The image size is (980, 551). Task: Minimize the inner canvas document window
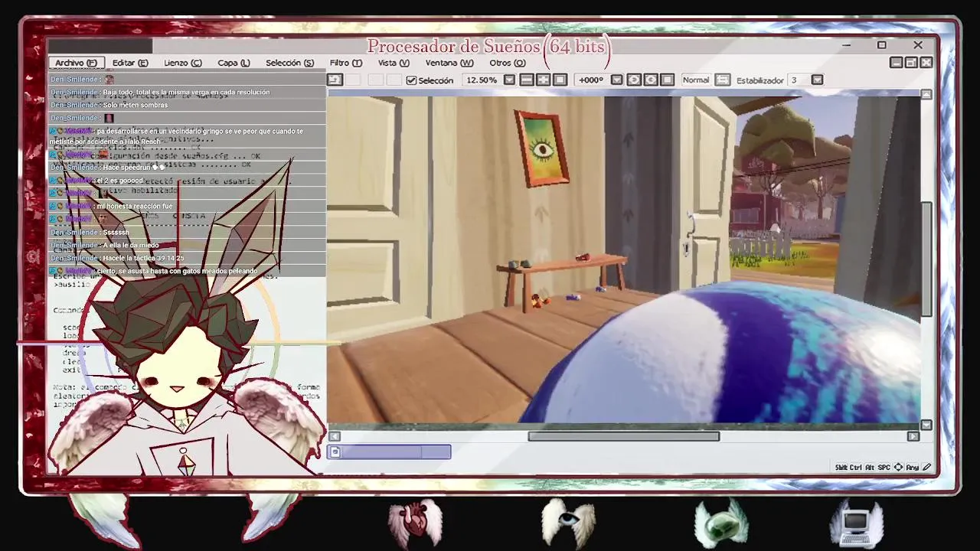pyautogui.click(x=897, y=63)
